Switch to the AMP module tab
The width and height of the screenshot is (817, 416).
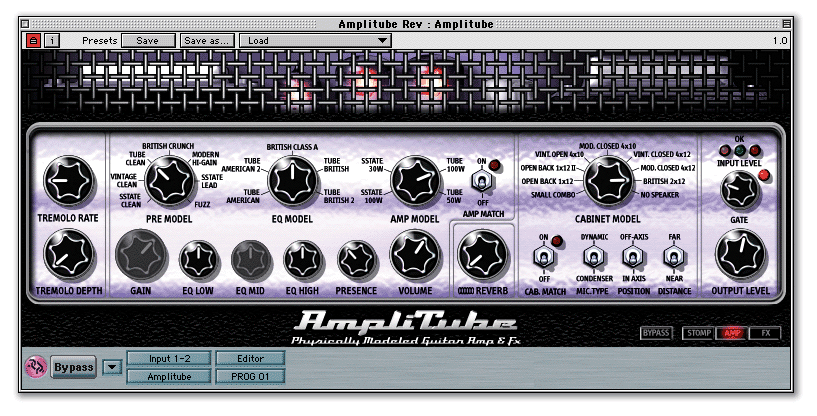pyautogui.click(x=732, y=333)
